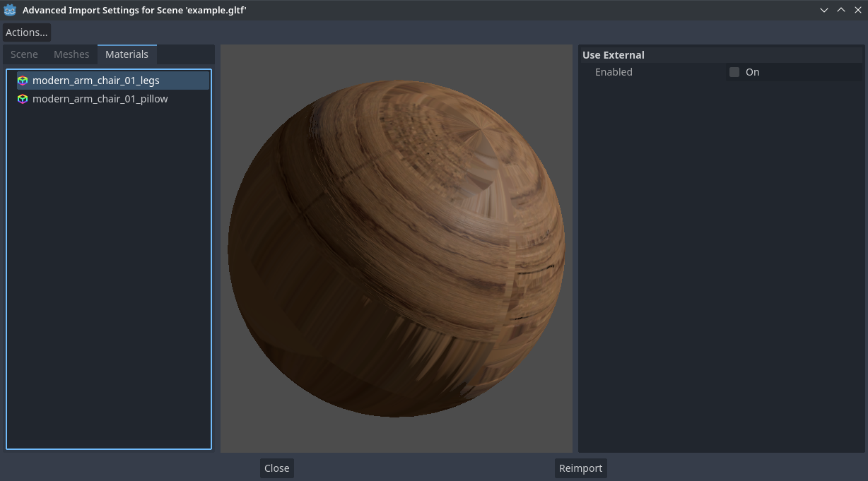
Task: Switch to the Scene tab
Action: click(x=24, y=54)
